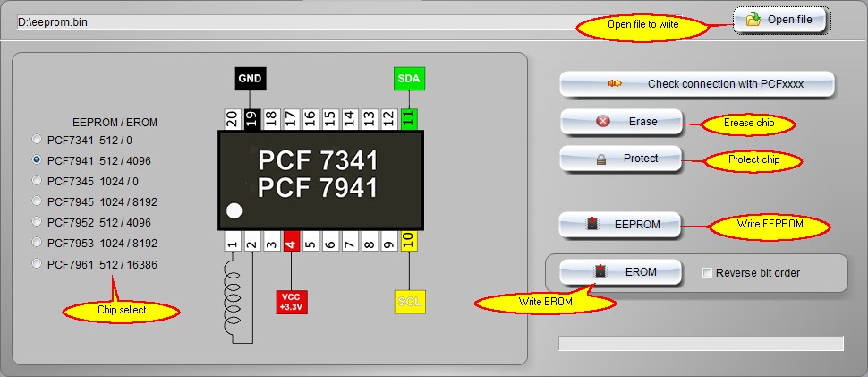Screen dimensions: 868x377
Task: Click the EEPROM / EROM heading
Action: coord(115,123)
